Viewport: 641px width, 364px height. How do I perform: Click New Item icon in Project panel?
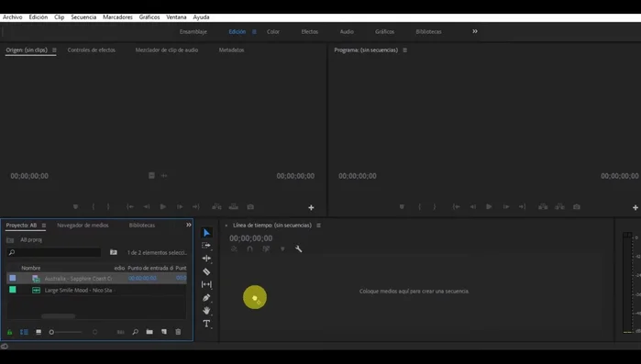pyautogui.click(x=164, y=332)
